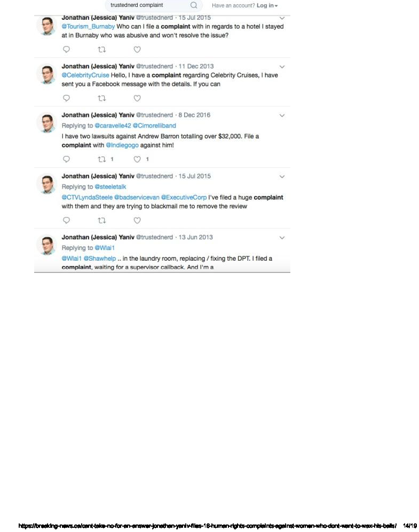
Task: Click the search magnifier icon
Action: coord(194,5)
